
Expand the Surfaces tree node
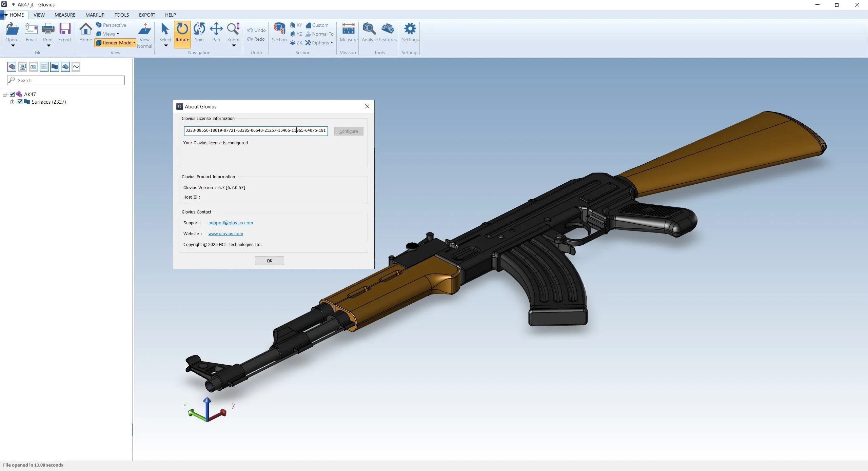tap(13, 102)
